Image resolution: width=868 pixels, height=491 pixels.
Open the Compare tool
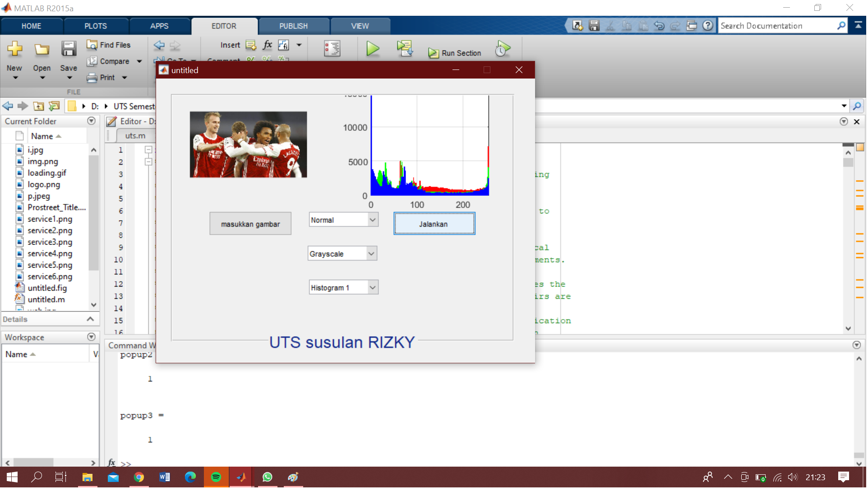point(111,61)
